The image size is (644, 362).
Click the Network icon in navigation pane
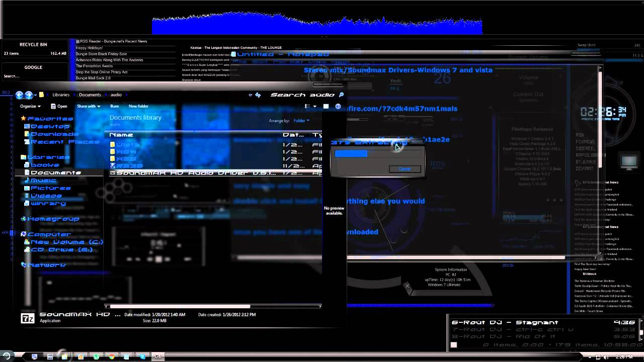pyautogui.click(x=23, y=265)
